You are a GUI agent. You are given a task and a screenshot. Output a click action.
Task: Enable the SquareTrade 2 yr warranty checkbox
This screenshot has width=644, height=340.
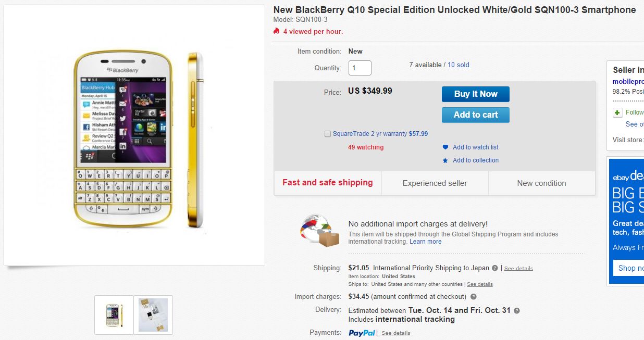[x=328, y=134]
